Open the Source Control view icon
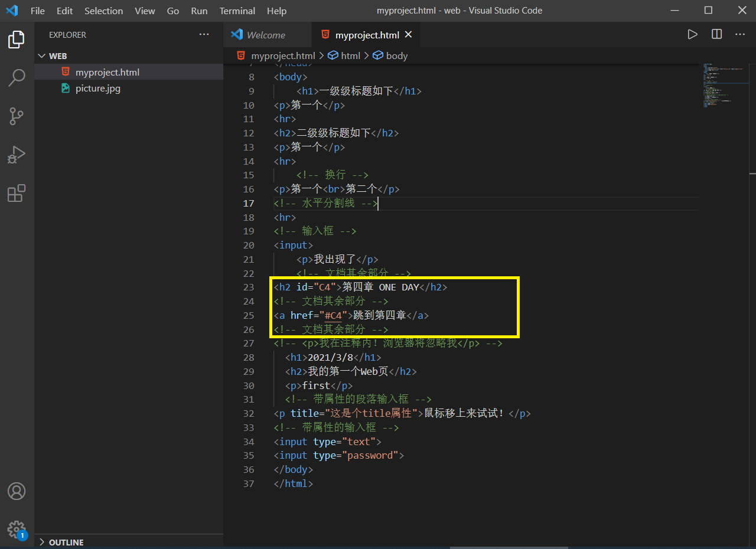Screen dimensions: 756x549 (x=17, y=116)
